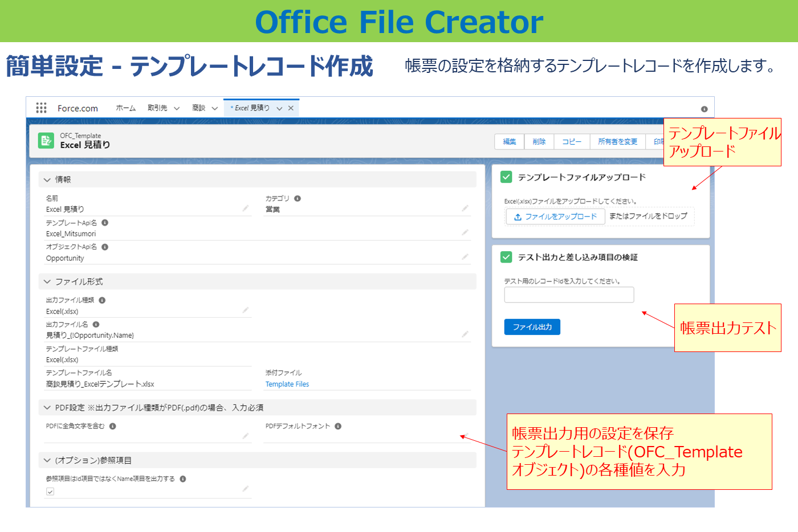Click the info icon beside カテゴリ
This screenshot has width=798, height=532.
298,199
